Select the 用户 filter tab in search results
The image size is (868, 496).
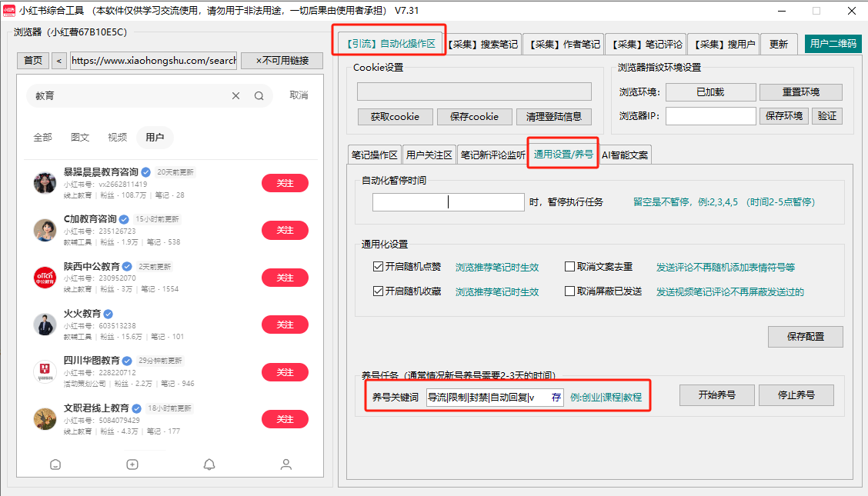[155, 138]
